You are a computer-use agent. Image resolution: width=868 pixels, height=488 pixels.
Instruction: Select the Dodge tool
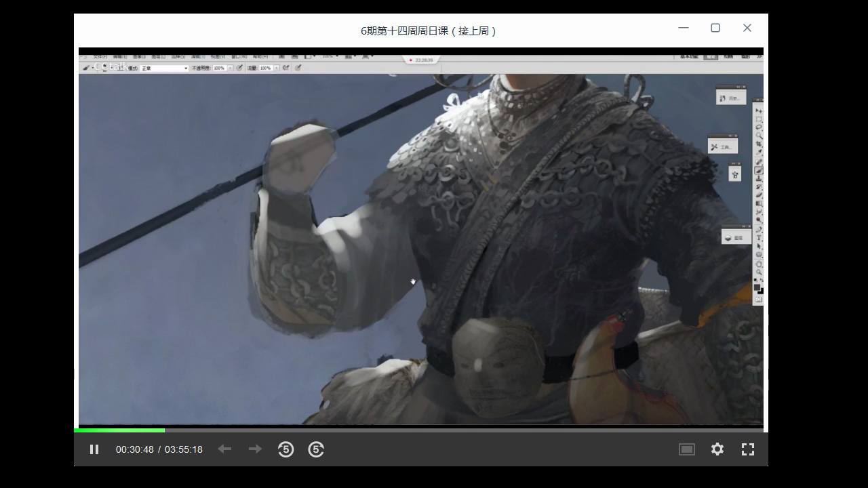pos(759,220)
